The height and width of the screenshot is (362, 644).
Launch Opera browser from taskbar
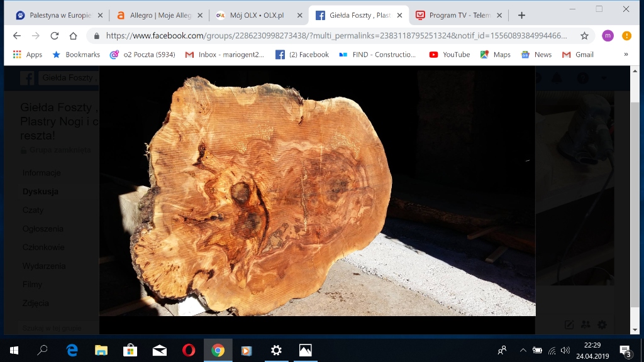(x=189, y=350)
